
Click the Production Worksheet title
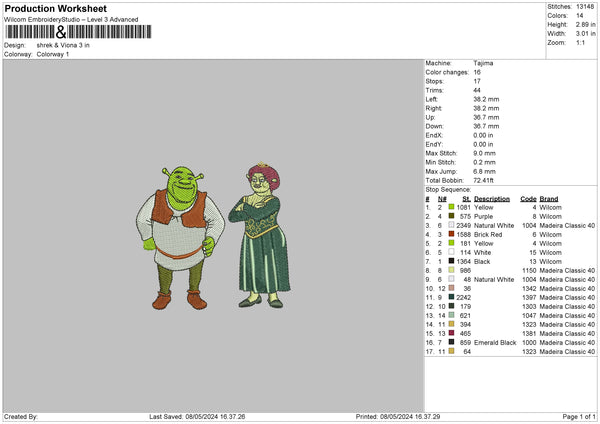49,8
